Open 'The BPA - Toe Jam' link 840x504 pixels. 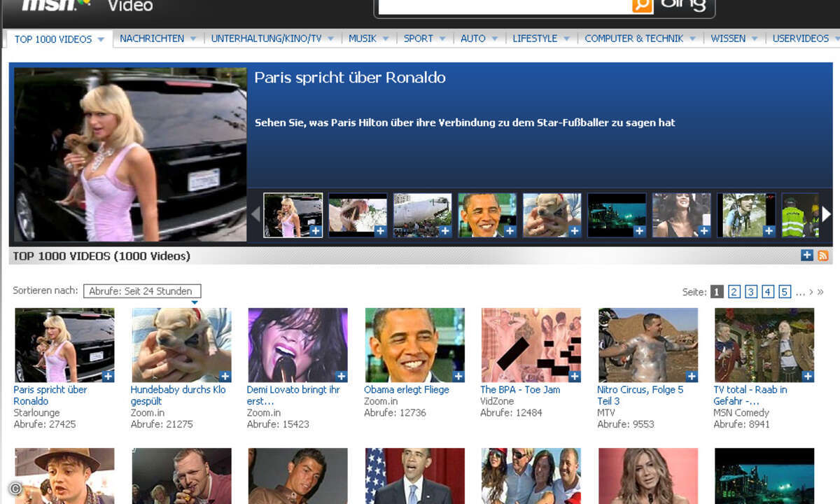click(520, 390)
